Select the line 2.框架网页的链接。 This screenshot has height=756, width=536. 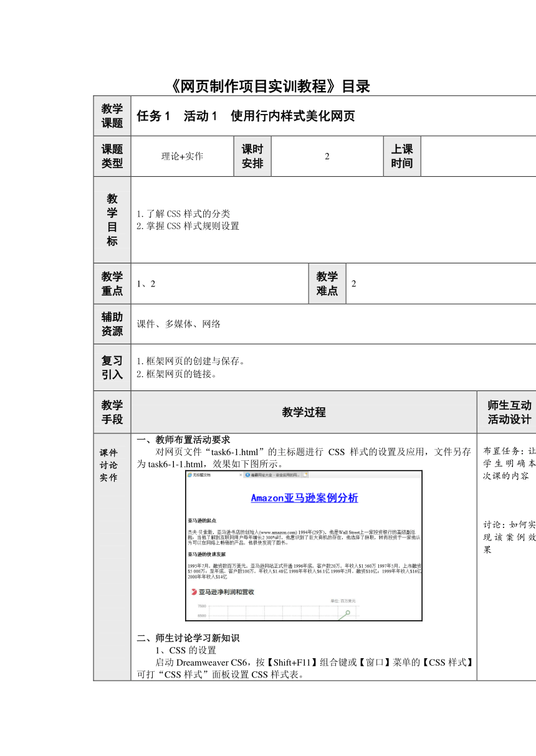pyautogui.click(x=178, y=374)
